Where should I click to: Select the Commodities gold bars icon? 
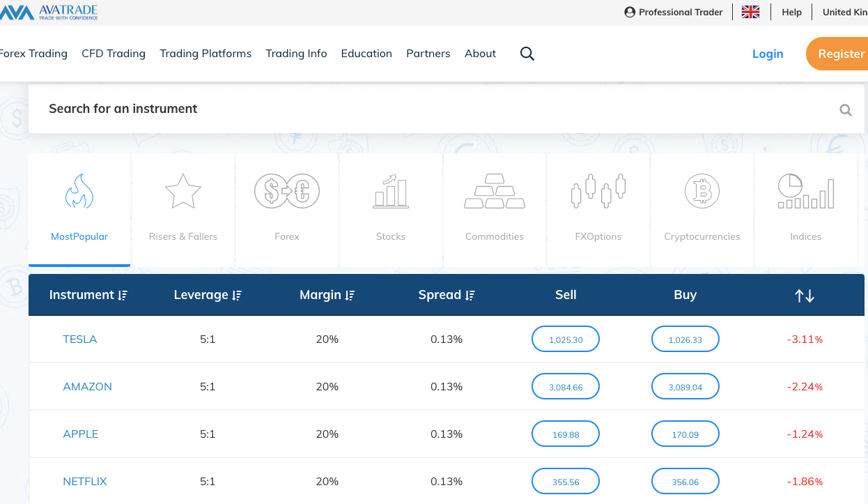click(x=495, y=191)
